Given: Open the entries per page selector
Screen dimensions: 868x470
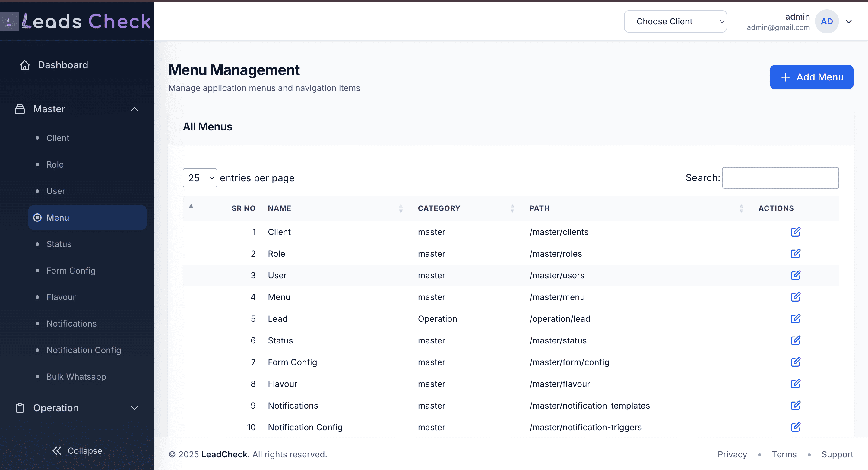Looking at the screenshot, I should [199, 177].
